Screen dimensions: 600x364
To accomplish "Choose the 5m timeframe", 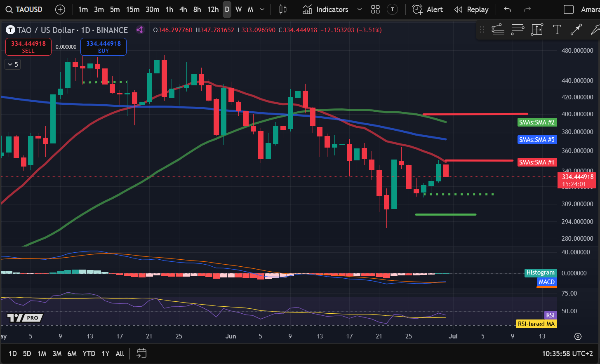I will coord(115,9).
